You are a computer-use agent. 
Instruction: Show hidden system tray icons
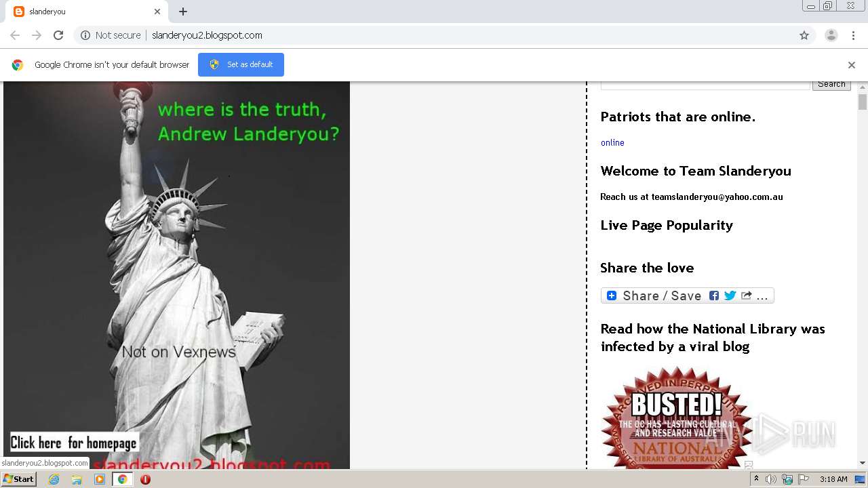[x=756, y=479]
